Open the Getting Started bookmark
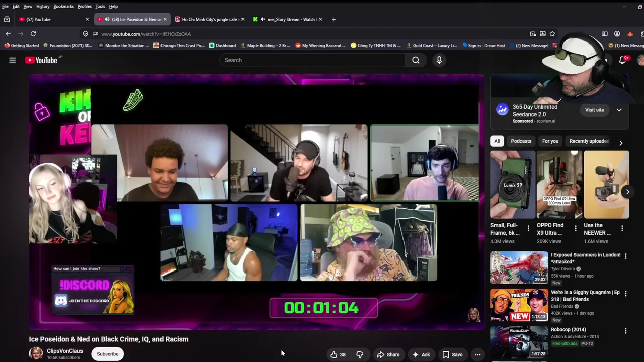 coord(21,46)
